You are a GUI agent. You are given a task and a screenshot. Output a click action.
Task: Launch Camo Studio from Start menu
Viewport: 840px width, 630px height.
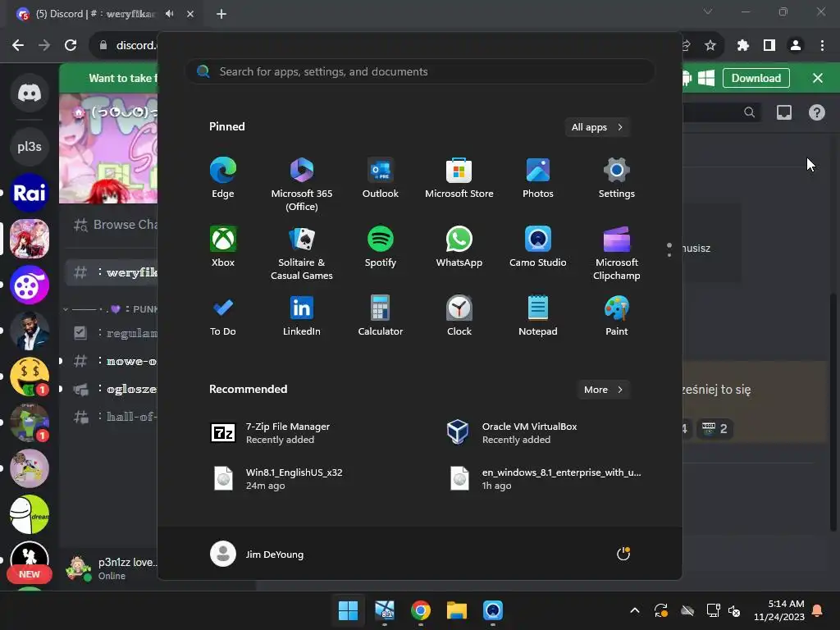coord(538,247)
